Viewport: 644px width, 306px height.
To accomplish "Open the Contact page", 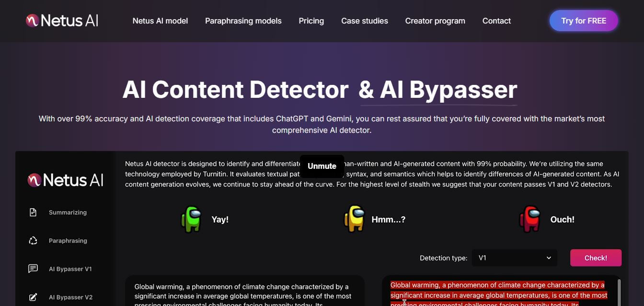I will click(x=496, y=21).
